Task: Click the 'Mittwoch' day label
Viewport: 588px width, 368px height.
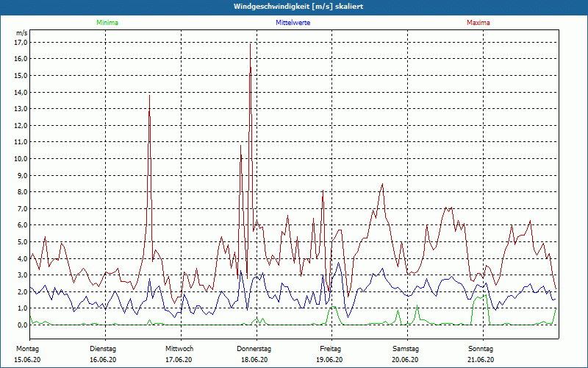Action: [179, 349]
